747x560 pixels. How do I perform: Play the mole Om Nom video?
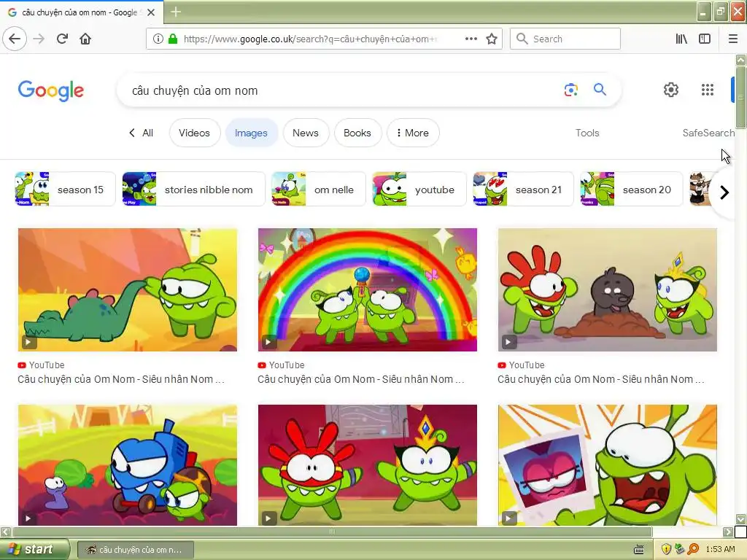click(x=508, y=342)
